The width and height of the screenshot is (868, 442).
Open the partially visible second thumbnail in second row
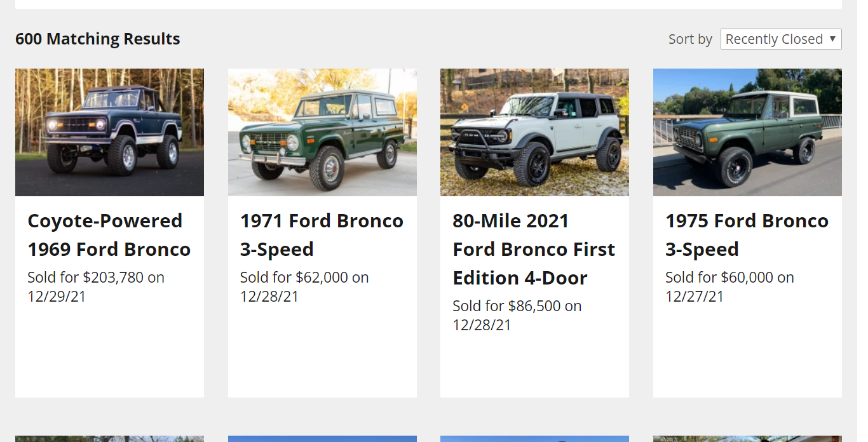pos(322,439)
